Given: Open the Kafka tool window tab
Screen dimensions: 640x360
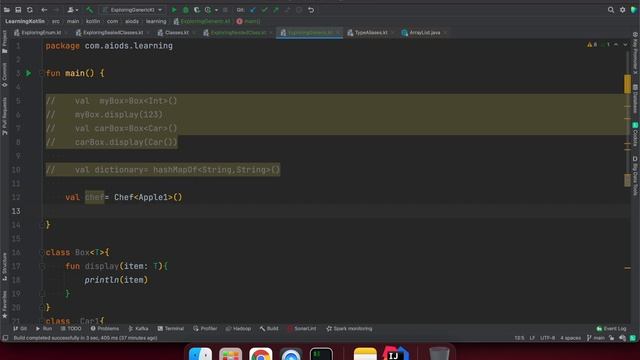Looking at the screenshot, I should click(x=138, y=329).
